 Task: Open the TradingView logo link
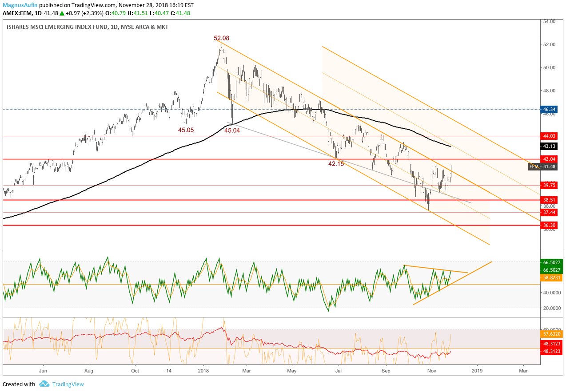click(x=68, y=384)
